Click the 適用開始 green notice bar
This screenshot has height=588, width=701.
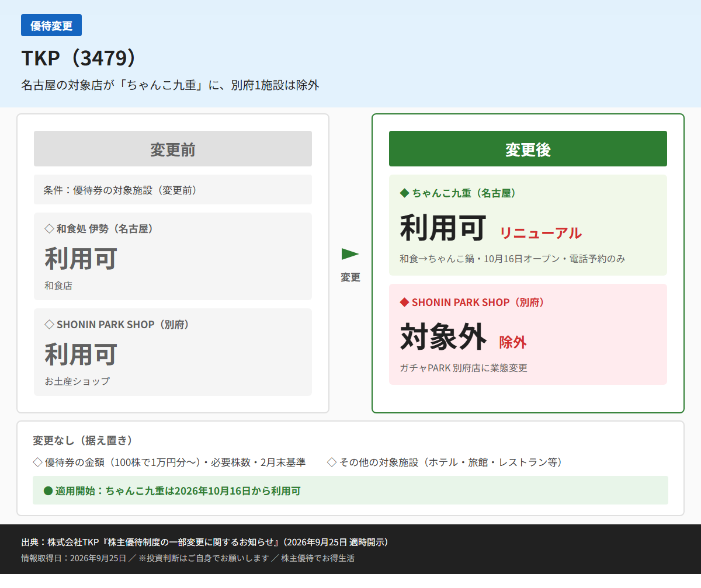click(x=350, y=490)
